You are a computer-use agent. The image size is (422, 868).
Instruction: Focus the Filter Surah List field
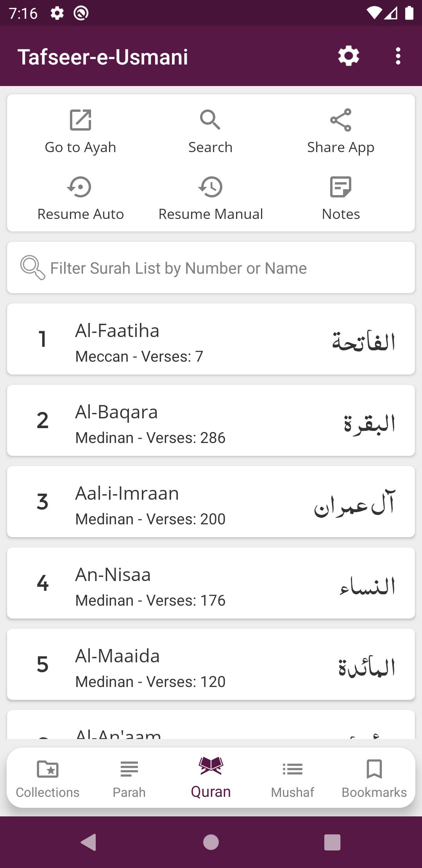click(211, 268)
